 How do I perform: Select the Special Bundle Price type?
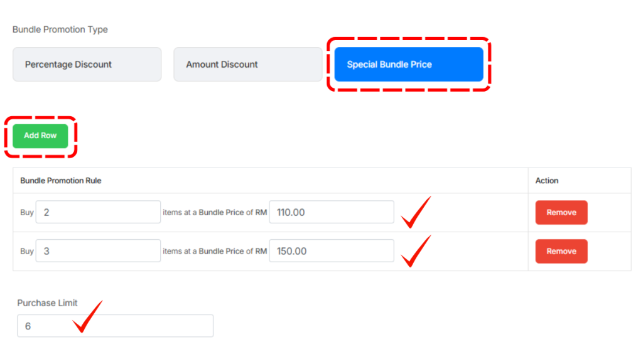(408, 65)
